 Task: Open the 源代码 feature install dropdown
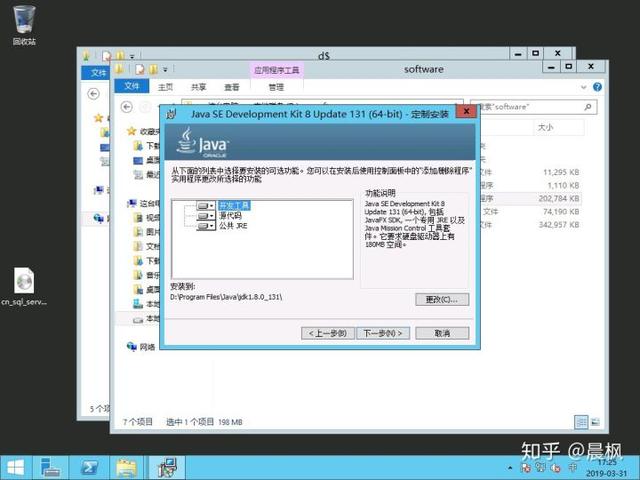click(206, 216)
